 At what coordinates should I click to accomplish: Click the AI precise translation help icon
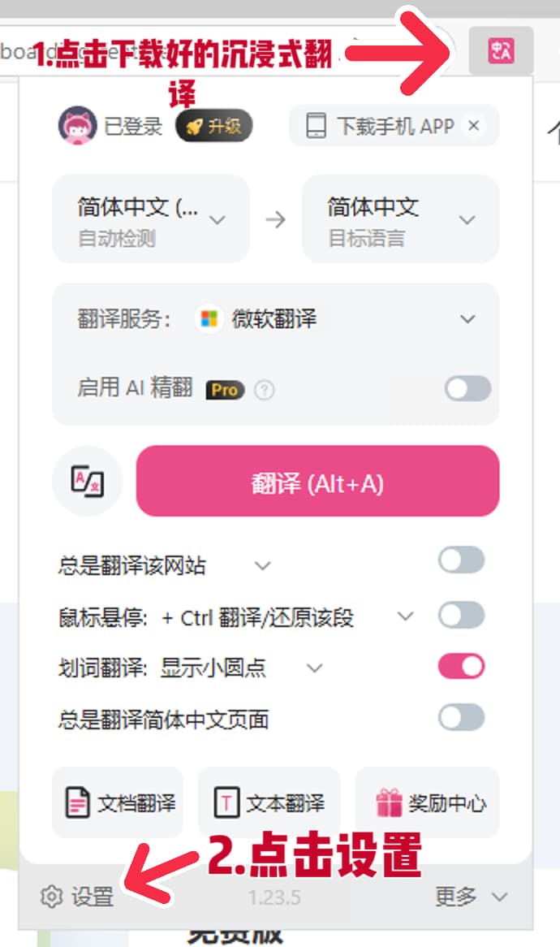264,391
